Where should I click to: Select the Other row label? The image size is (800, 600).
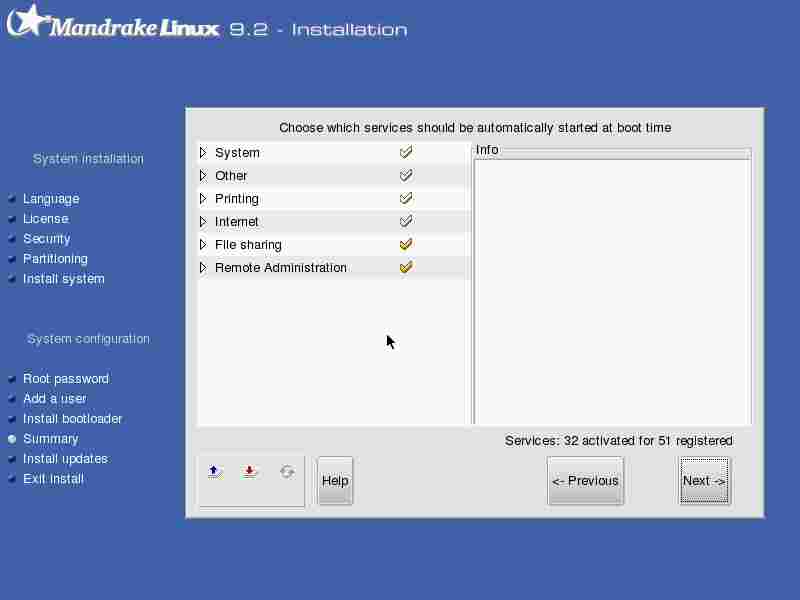231,176
